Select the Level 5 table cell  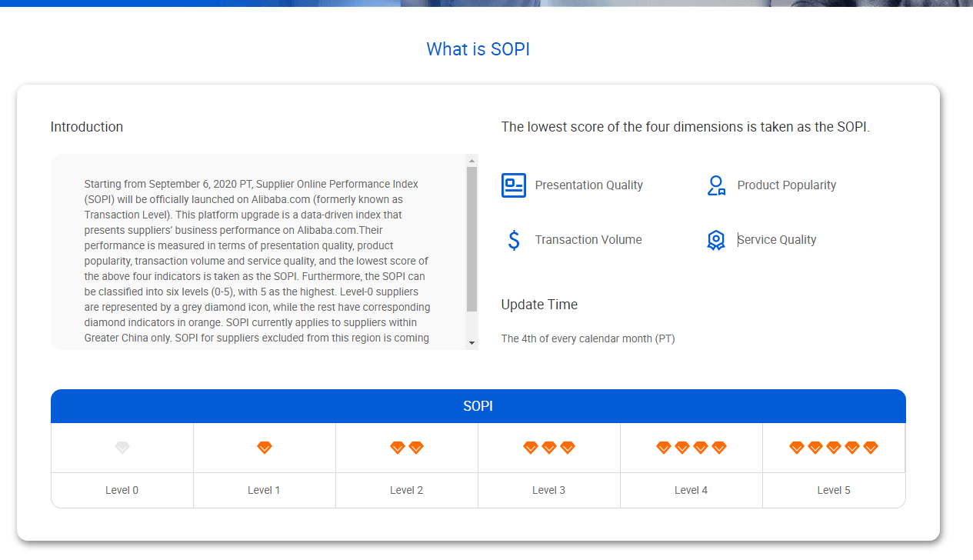click(833, 490)
